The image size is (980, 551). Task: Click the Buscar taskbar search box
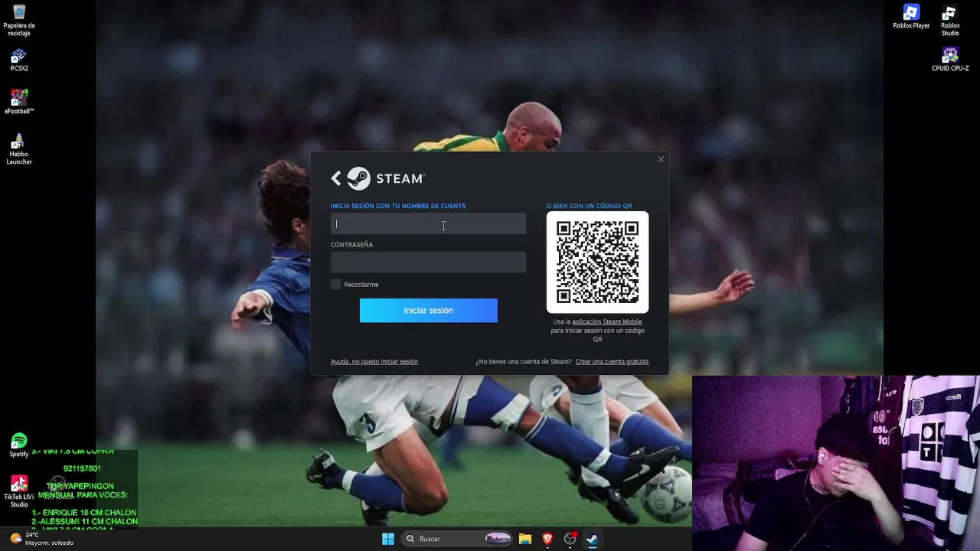click(457, 539)
